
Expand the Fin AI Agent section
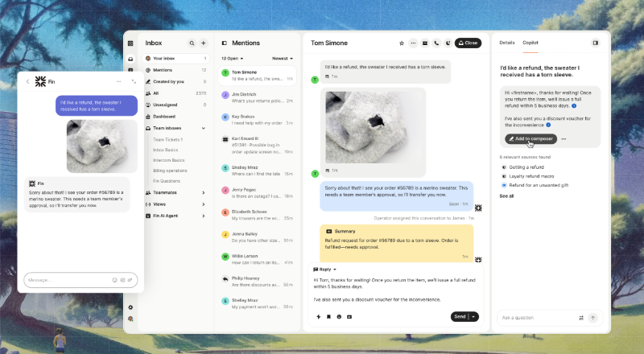pos(204,216)
